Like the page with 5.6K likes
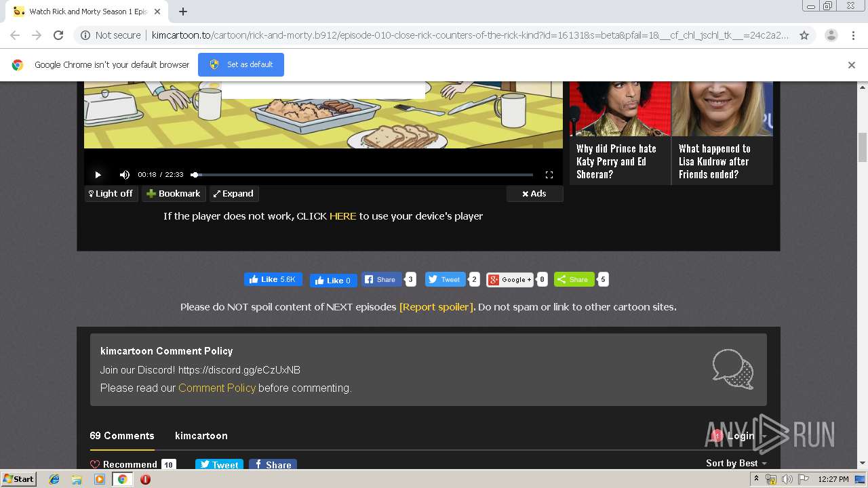Viewport: 868px width, 488px height. pyautogui.click(x=273, y=279)
